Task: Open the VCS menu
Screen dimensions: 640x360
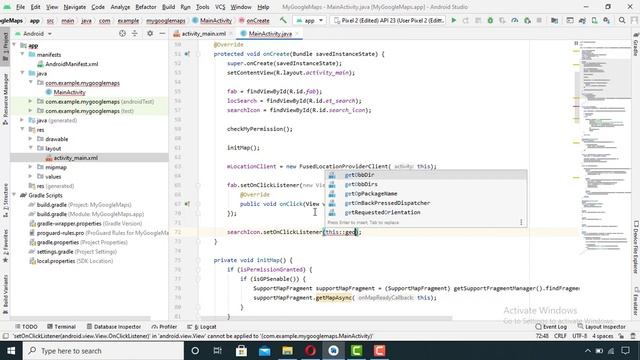Action: (x=220, y=7)
